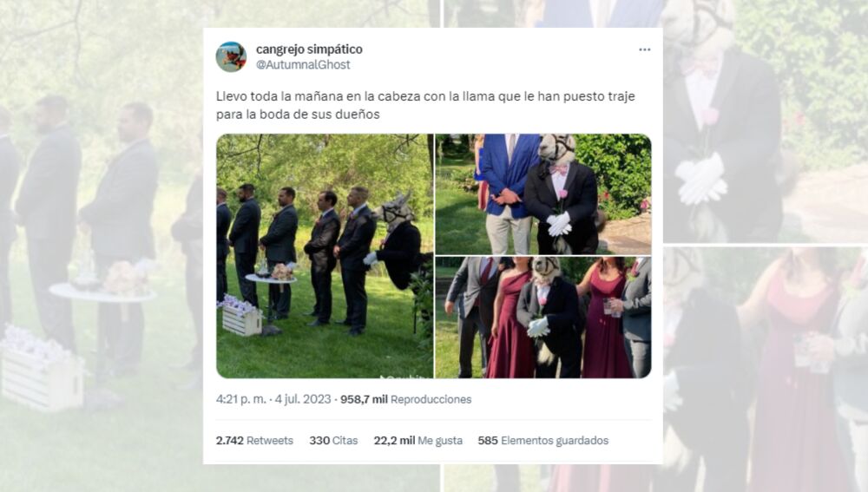This screenshot has height=492, width=868.
Task: View the 22,2 mil Me gusta likes
Action: (418, 441)
